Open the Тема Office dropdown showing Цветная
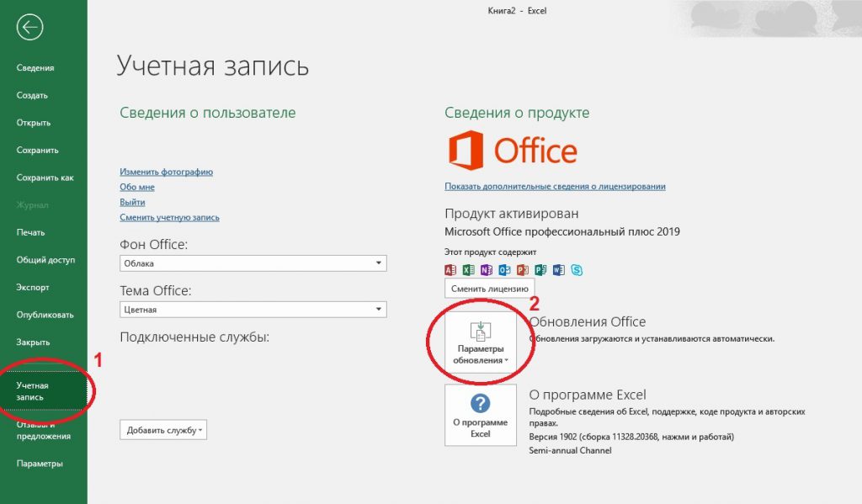This screenshot has width=862, height=504. pos(253,310)
